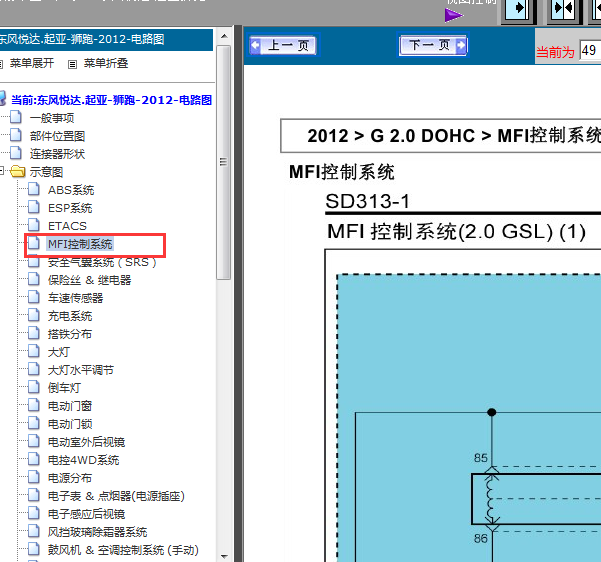601x562 pixels.
Task: Go to next page with 下一页 button
Action: (433, 45)
